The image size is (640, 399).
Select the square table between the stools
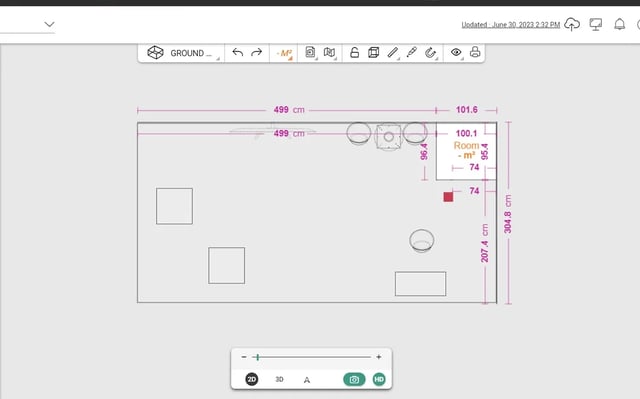coord(389,137)
